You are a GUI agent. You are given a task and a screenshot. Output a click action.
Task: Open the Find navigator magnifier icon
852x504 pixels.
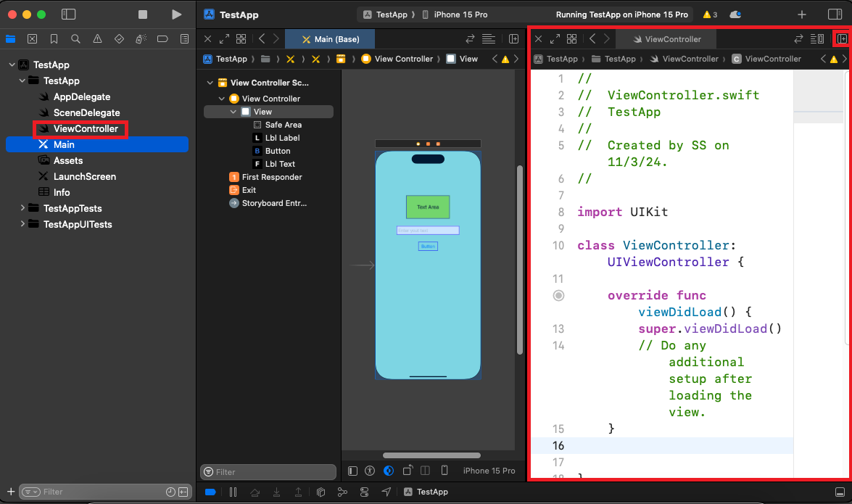coord(76,38)
